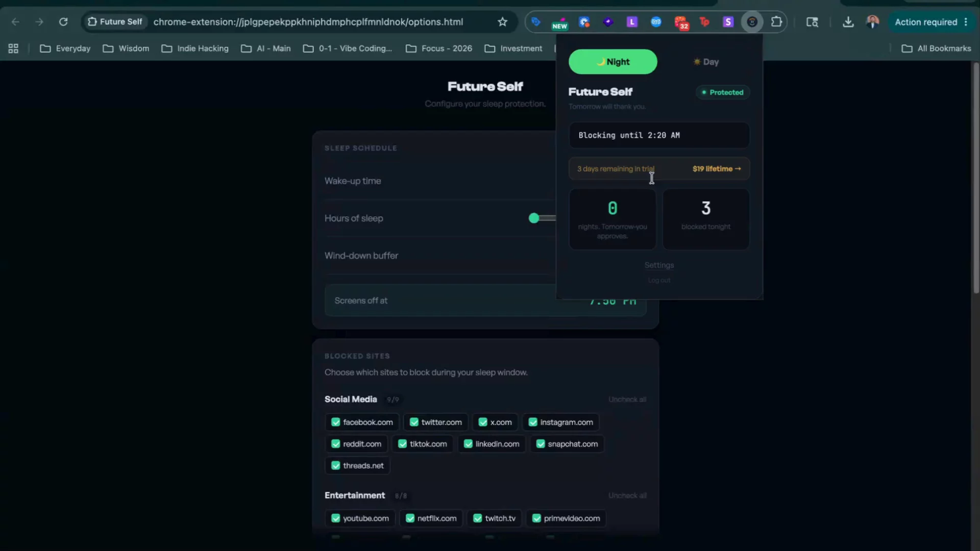Uncheck tiktok.com blocked site
The width and height of the screenshot is (980, 551).
402,444
